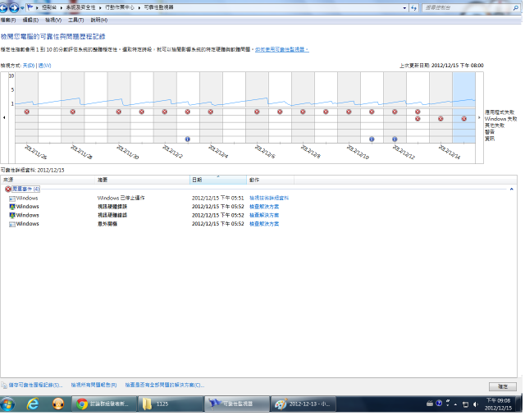Click 檢查解決方案 link in the 意外關機 row

tap(266, 225)
